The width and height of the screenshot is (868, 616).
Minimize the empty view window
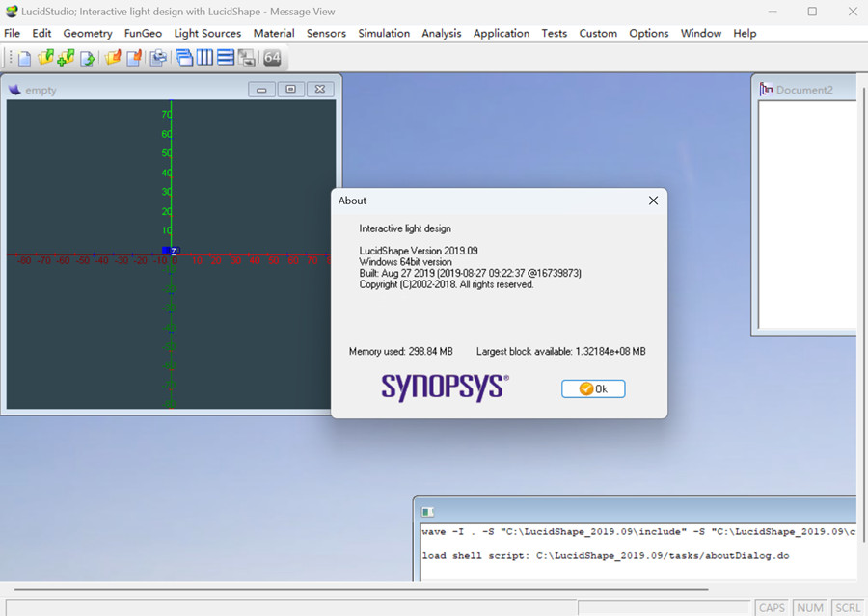(261, 90)
